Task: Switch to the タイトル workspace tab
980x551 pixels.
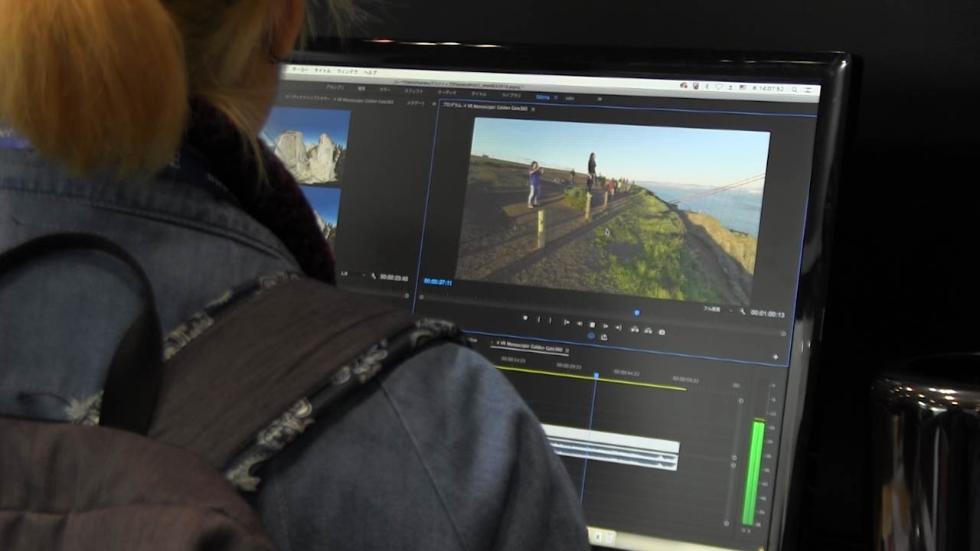Action: point(479,94)
